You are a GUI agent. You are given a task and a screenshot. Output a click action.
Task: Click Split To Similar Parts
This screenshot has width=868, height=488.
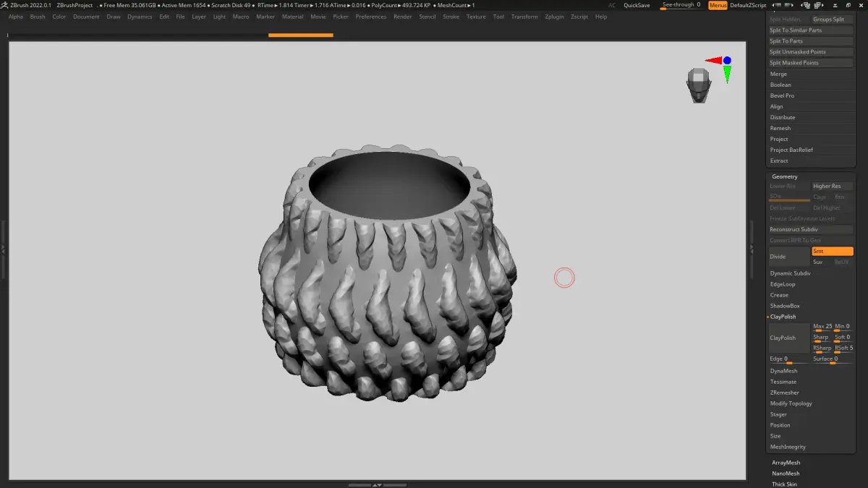point(811,30)
